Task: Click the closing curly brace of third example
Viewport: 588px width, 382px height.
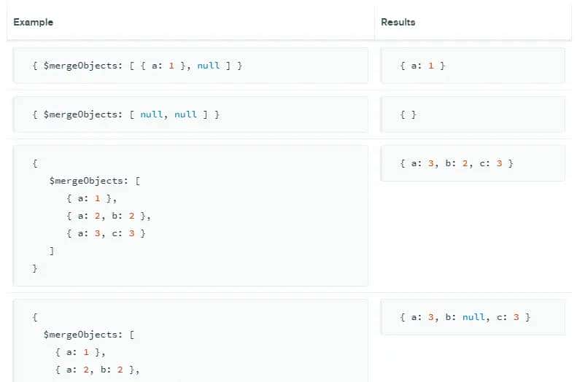Action: [34, 268]
